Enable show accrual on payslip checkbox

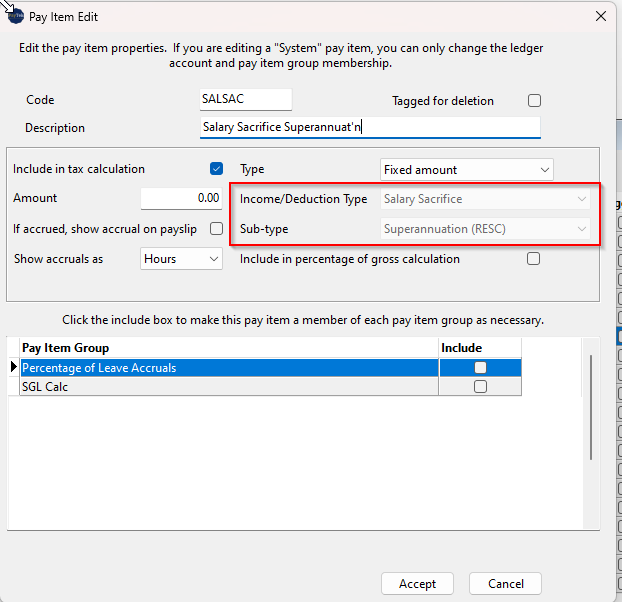pos(216,229)
